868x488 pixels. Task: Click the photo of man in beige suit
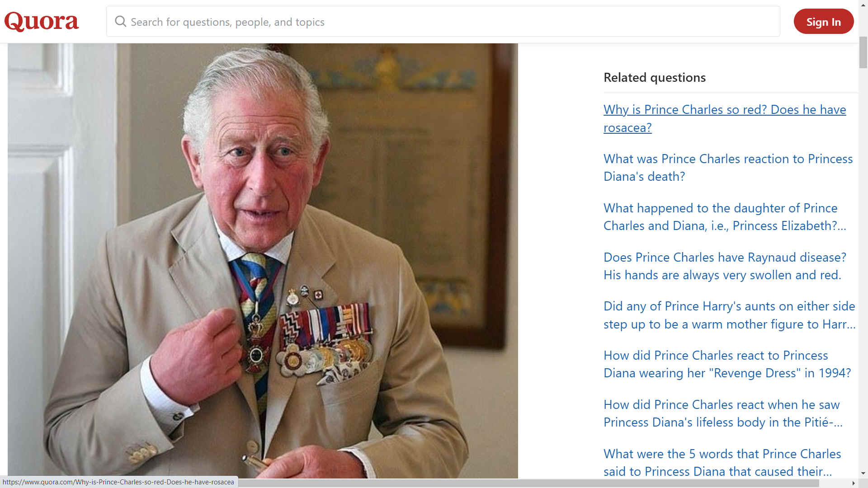click(263, 261)
